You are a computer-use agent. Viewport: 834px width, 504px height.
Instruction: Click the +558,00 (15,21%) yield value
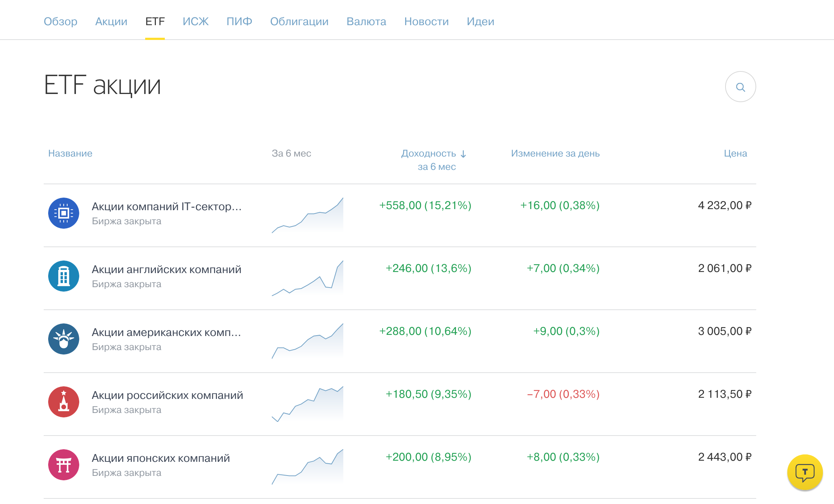425,205
